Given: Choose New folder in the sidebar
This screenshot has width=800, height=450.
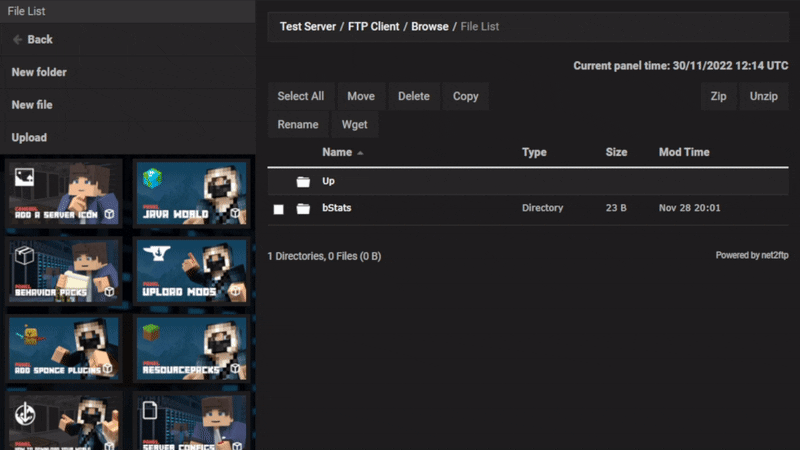Looking at the screenshot, I should [x=39, y=72].
